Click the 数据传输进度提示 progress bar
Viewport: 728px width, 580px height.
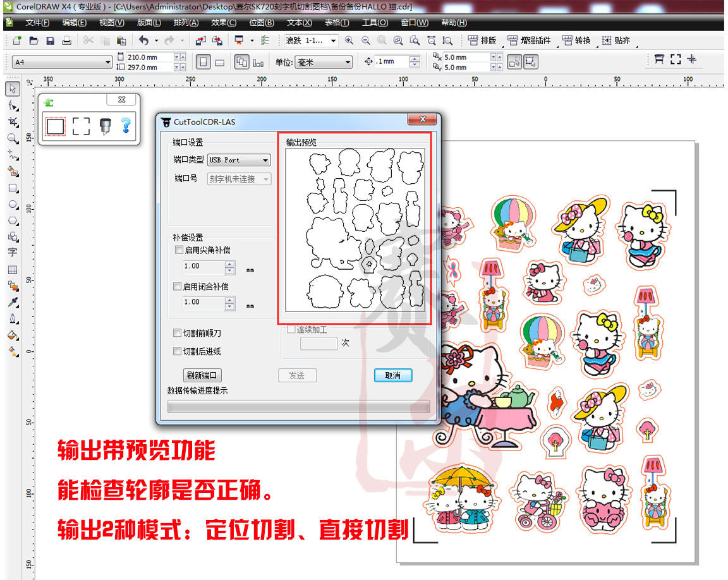click(298, 407)
